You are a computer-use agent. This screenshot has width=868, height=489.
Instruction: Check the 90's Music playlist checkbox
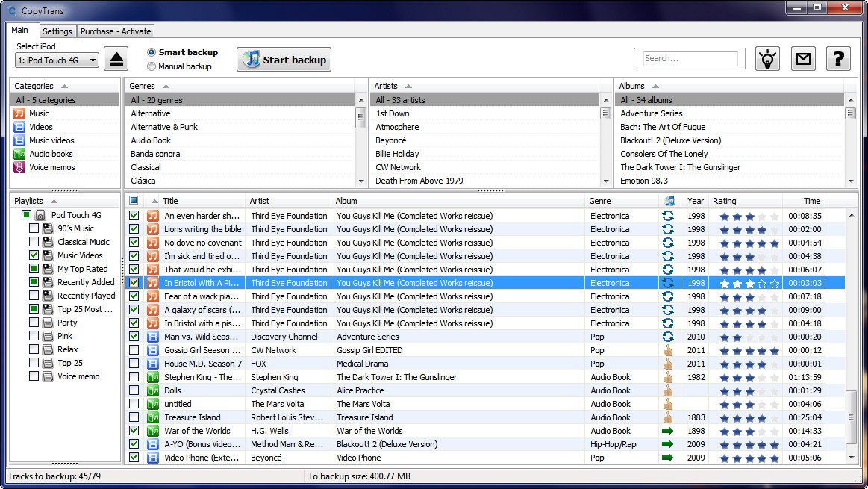click(x=34, y=228)
